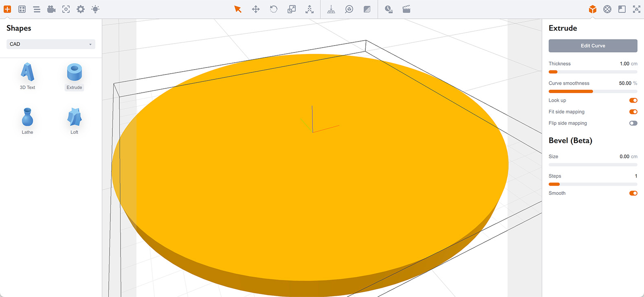
Task: Open the orange cube object properties tab
Action: click(x=593, y=9)
